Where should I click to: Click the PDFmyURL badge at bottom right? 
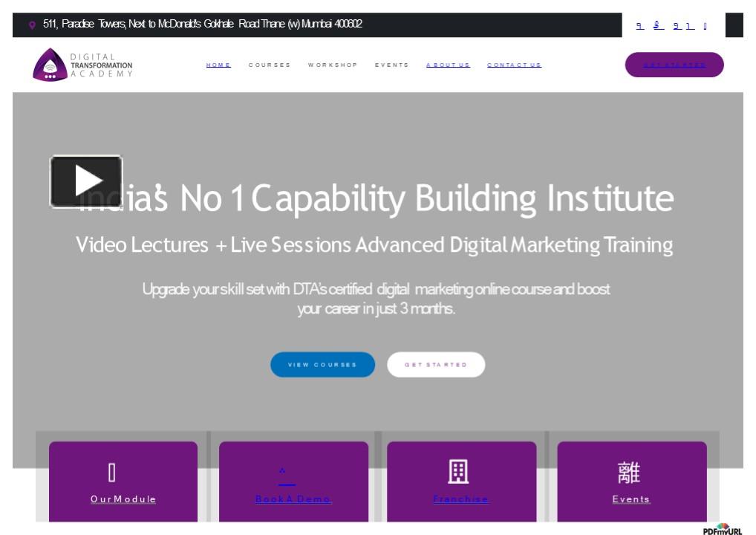click(723, 531)
